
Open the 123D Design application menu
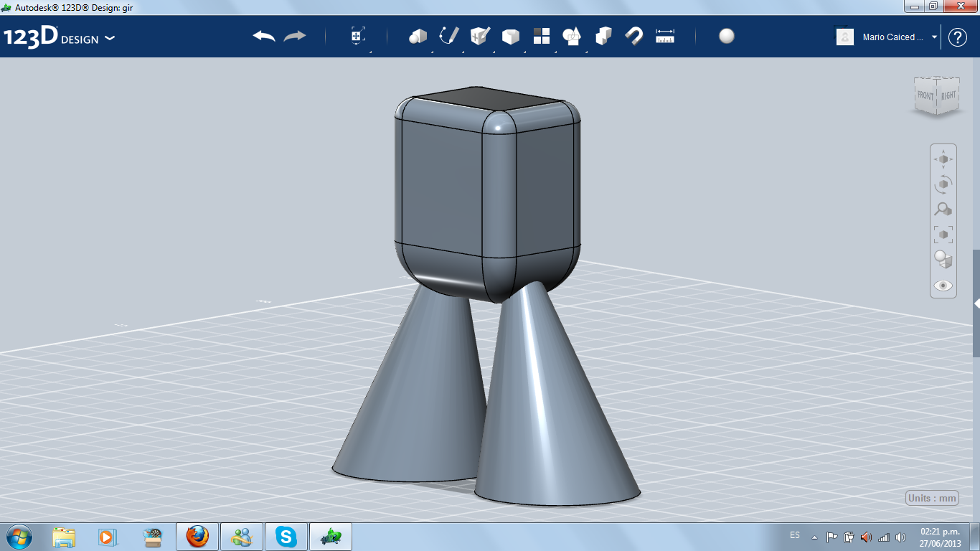[60, 37]
